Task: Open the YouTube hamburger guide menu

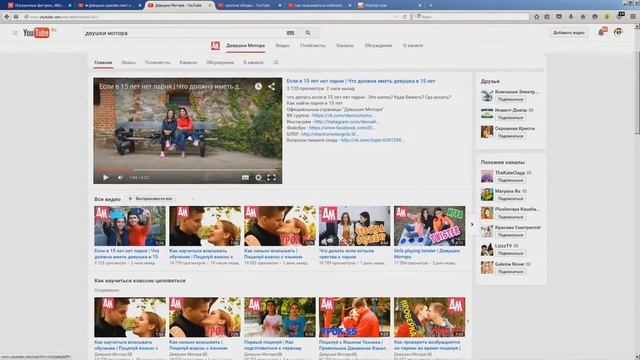Action: (x=15, y=33)
